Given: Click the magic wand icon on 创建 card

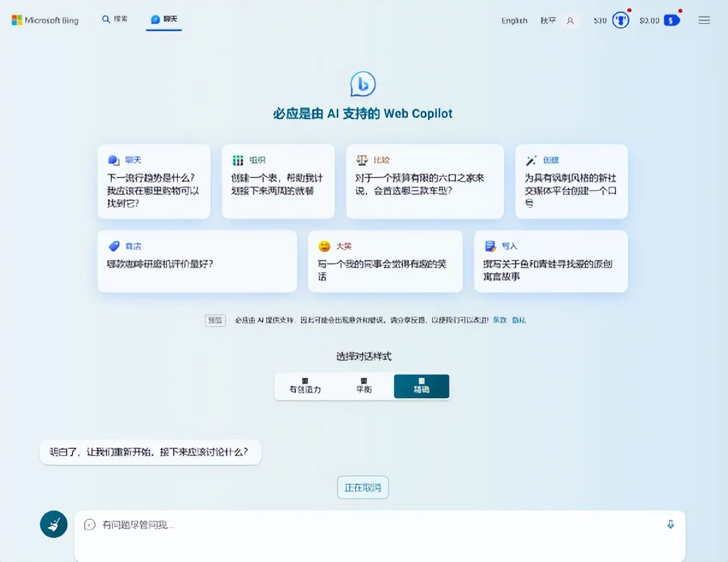Looking at the screenshot, I should (x=531, y=160).
